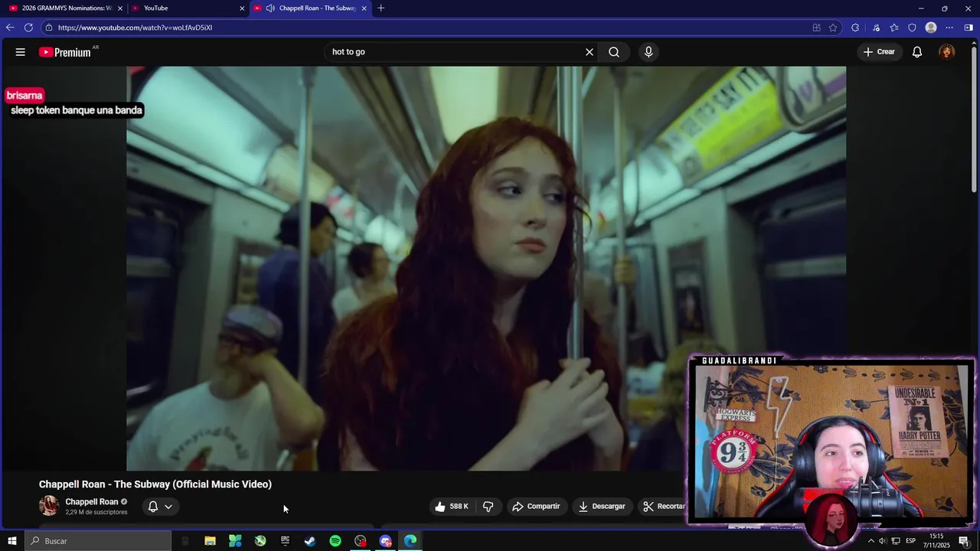View site information lock icon

coord(49,28)
